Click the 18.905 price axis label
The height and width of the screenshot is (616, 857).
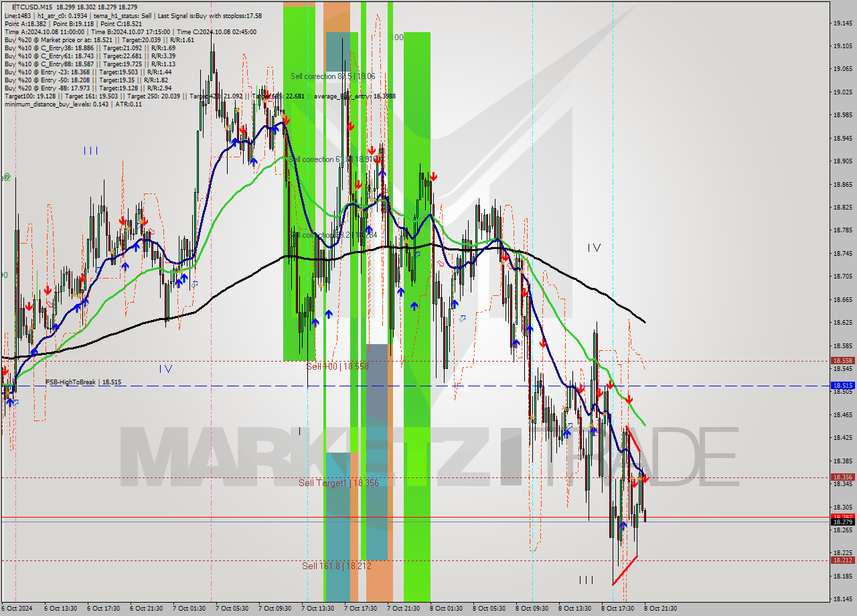[842, 161]
